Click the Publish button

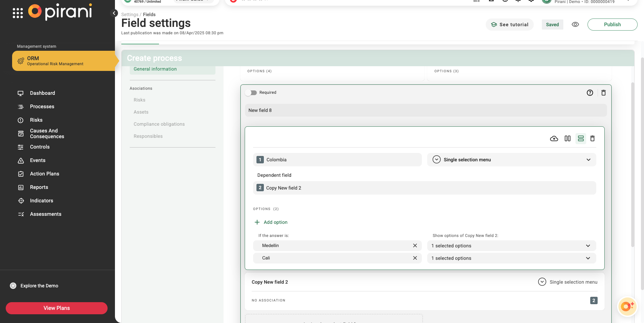pyautogui.click(x=612, y=25)
